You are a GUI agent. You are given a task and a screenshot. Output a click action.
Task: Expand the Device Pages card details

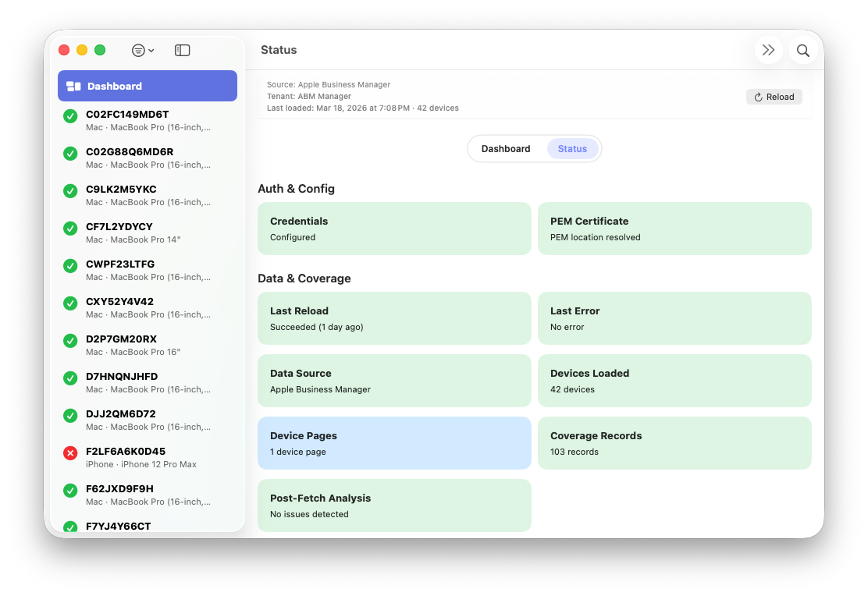coord(394,442)
